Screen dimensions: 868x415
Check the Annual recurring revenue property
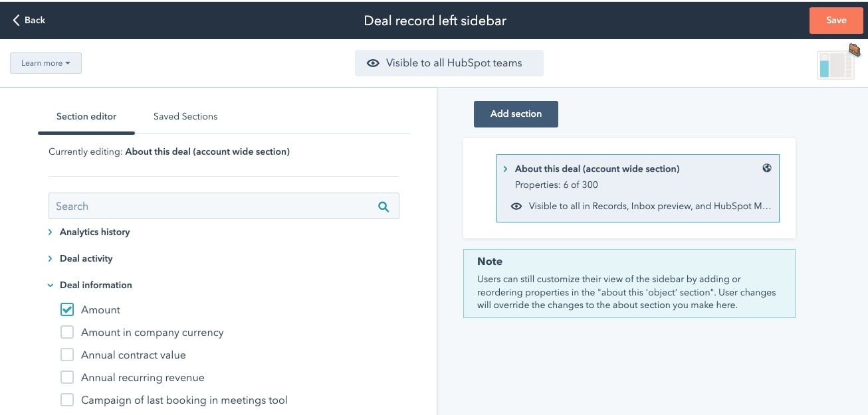pos(66,377)
